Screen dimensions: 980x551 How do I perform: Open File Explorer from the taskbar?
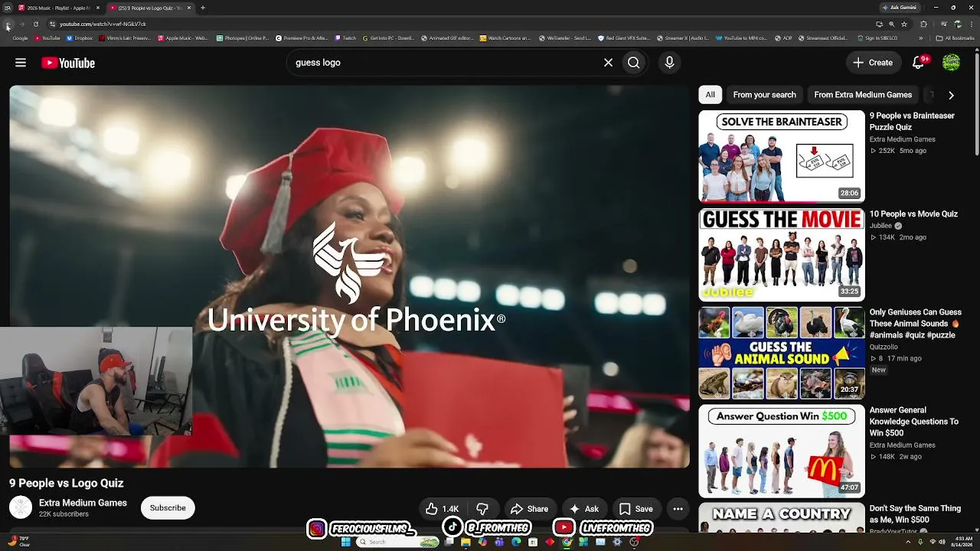[465, 542]
